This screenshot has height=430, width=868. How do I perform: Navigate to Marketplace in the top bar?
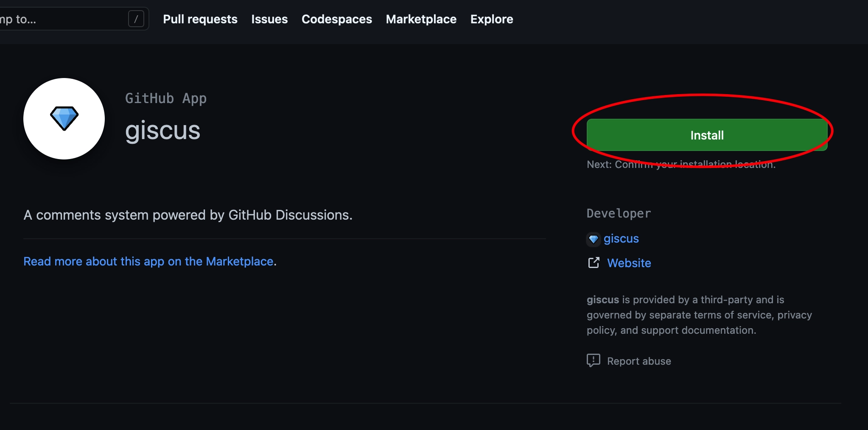pyautogui.click(x=421, y=19)
